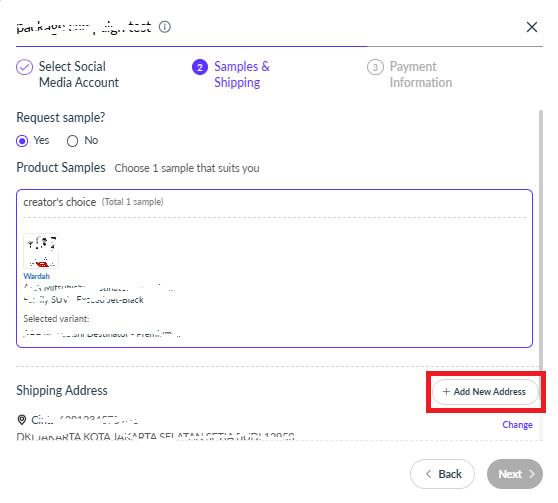The width and height of the screenshot is (558, 503).
Task: Click the left chevron on Back button
Action: point(429,474)
